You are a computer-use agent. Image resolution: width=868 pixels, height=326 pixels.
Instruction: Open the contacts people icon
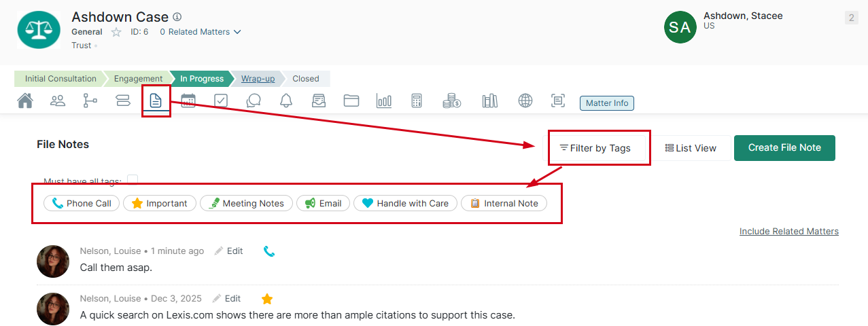click(x=58, y=101)
